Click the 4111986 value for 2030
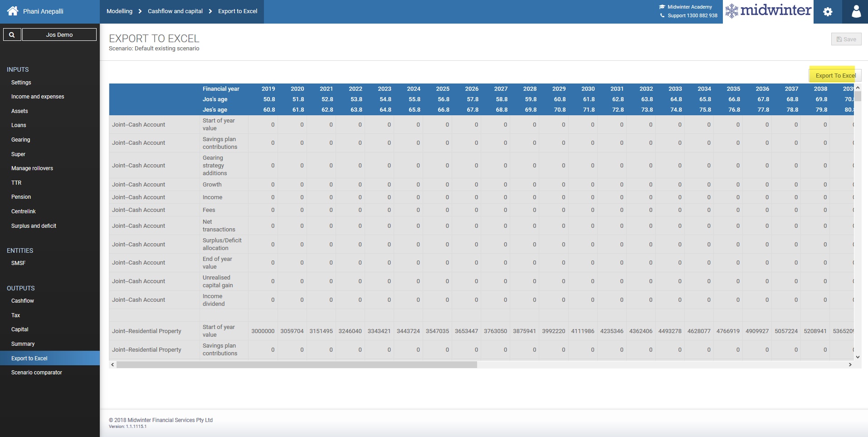This screenshot has height=437, width=868. [x=582, y=331]
